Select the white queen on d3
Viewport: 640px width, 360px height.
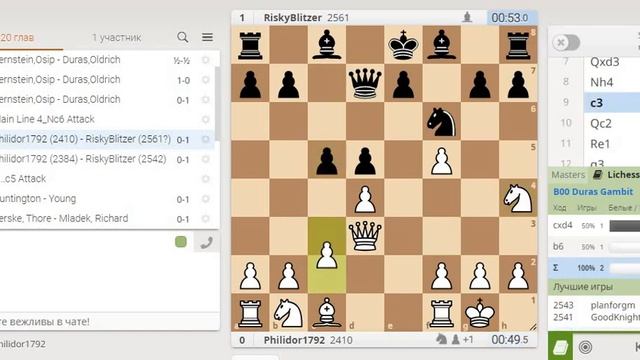(365, 236)
